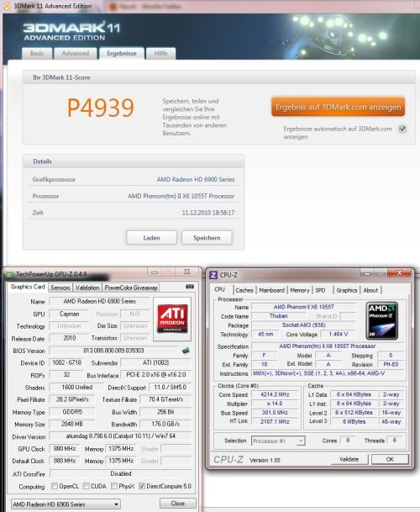The height and width of the screenshot is (512, 420).
Task: Click the ATI Radeon logo in GPU-Z
Action: pos(172,319)
